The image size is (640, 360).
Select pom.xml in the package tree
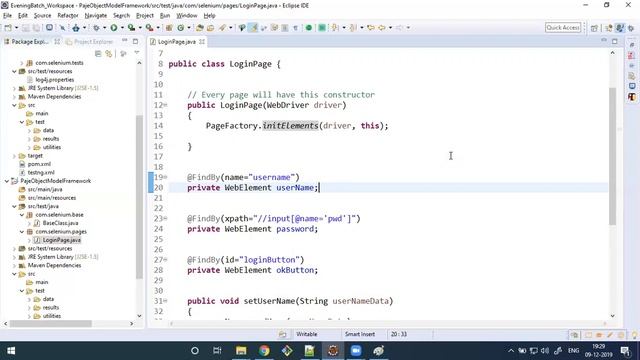point(39,164)
